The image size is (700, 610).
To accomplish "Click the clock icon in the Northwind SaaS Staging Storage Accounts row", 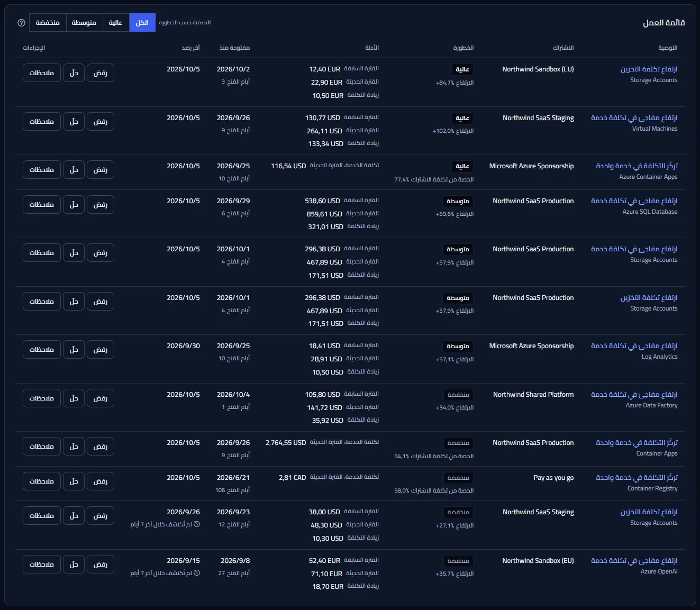I will pyautogui.click(x=197, y=524).
